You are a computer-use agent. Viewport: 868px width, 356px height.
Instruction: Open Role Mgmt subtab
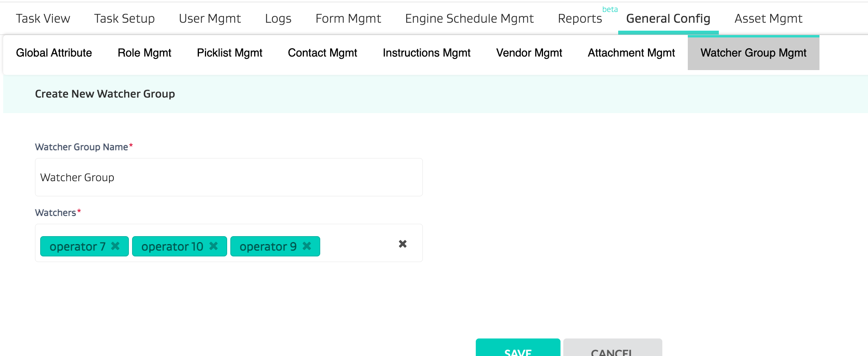[x=144, y=53]
